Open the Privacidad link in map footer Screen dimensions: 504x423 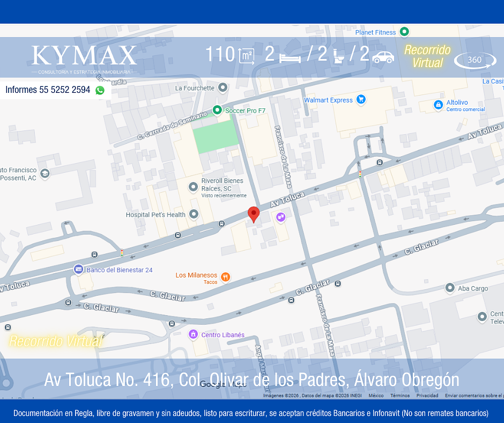coord(427,396)
